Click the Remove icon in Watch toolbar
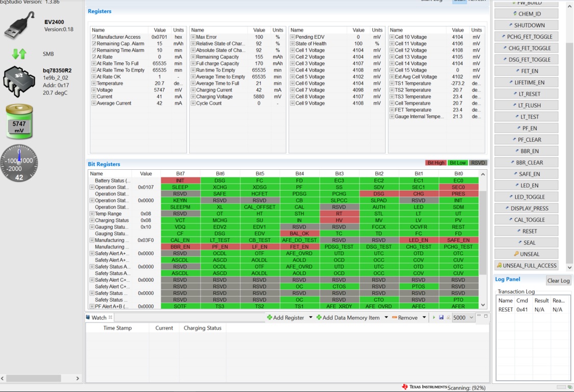Viewport: 574px width, 392px height. pyautogui.click(x=394, y=318)
